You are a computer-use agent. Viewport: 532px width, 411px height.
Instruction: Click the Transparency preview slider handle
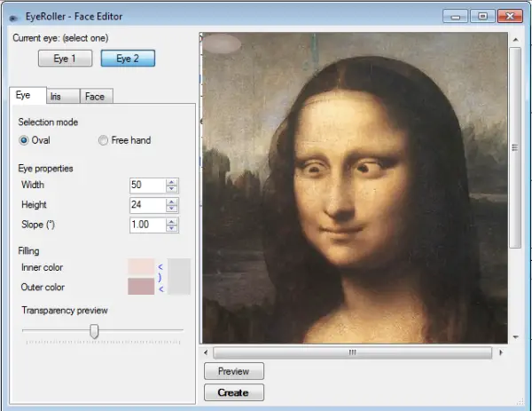click(x=94, y=331)
